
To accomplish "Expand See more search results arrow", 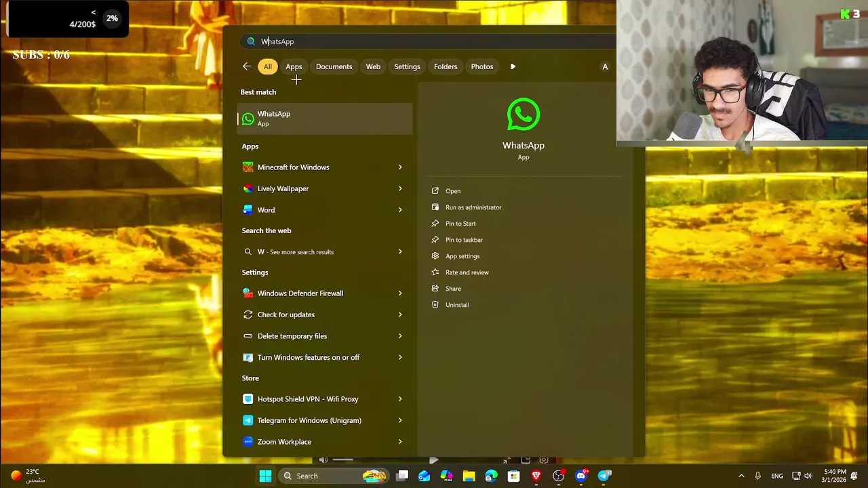I will [x=400, y=252].
